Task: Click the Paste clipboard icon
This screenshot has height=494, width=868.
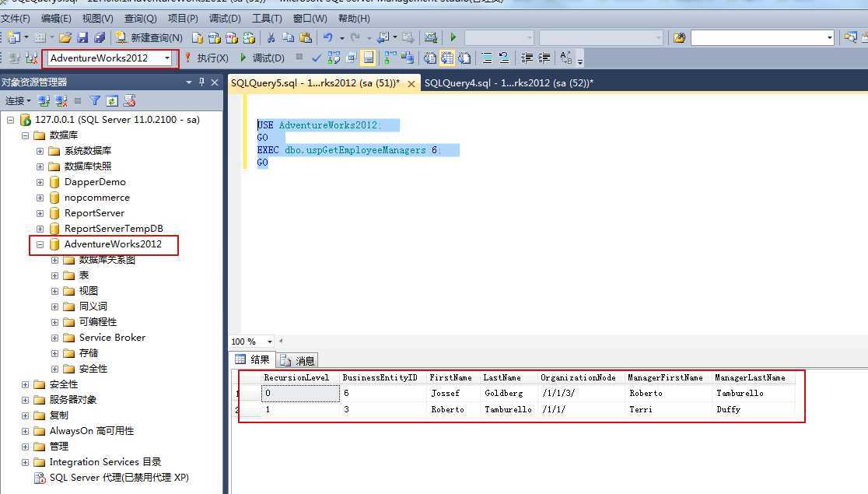Action: [305, 37]
